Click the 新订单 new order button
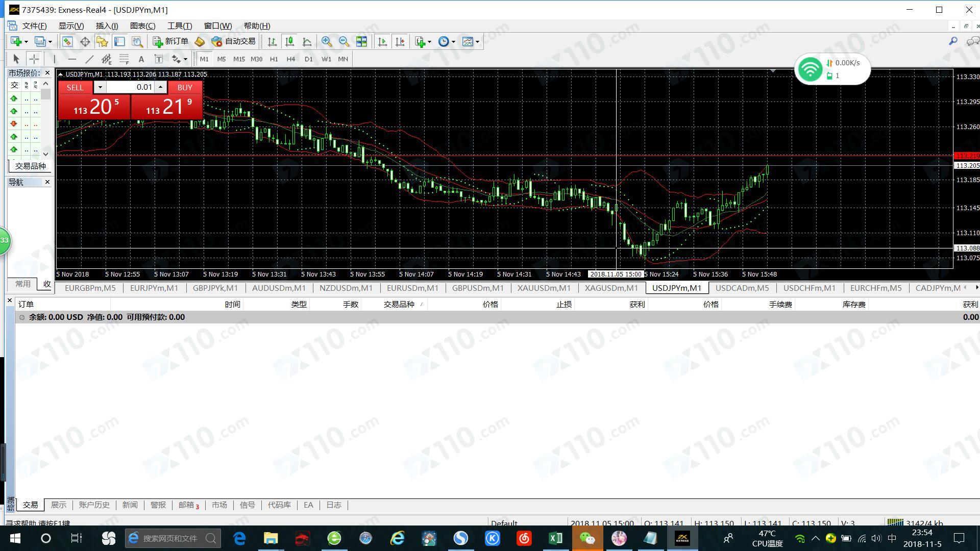Image resolution: width=980 pixels, height=551 pixels. tap(171, 42)
